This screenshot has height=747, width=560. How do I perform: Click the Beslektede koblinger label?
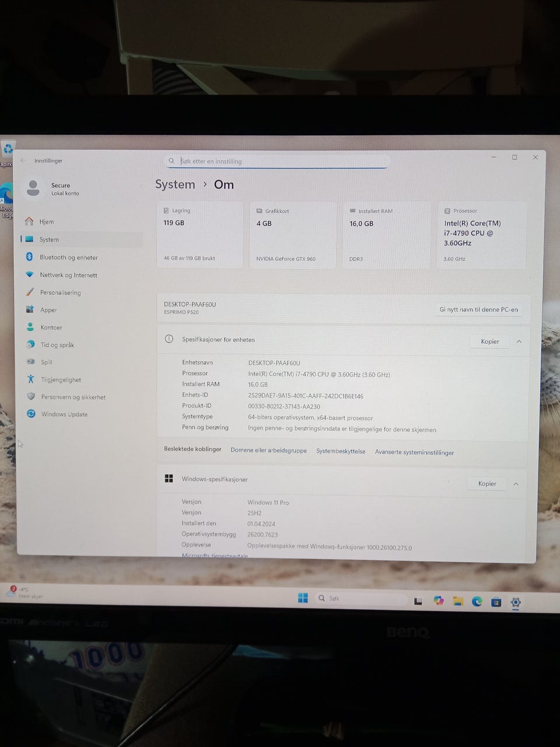192,449
